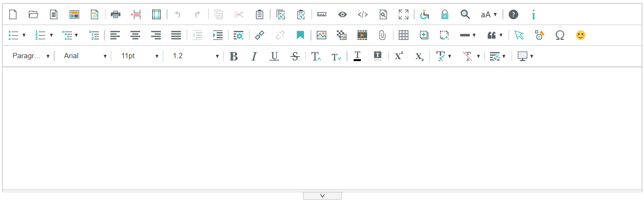Open the 11pt font size dropdown
Screen dimensions: 644x202
[x=139, y=56]
